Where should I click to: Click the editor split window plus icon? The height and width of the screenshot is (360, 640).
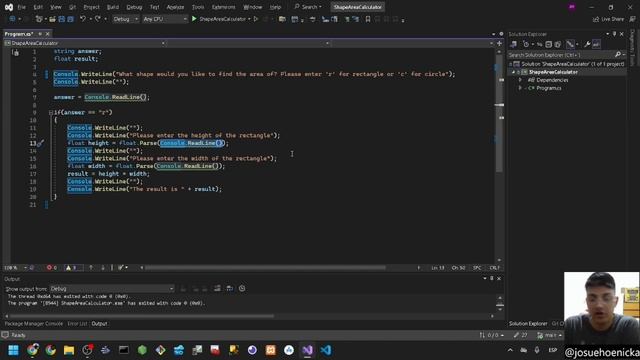(499, 43)
